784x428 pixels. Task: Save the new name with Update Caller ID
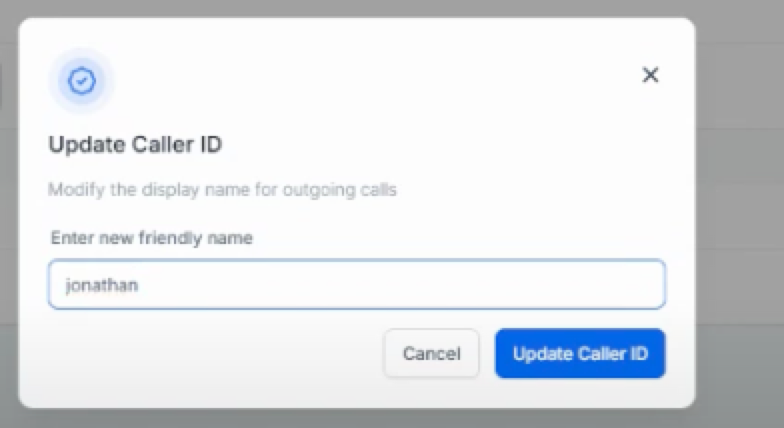click(580, 354)
